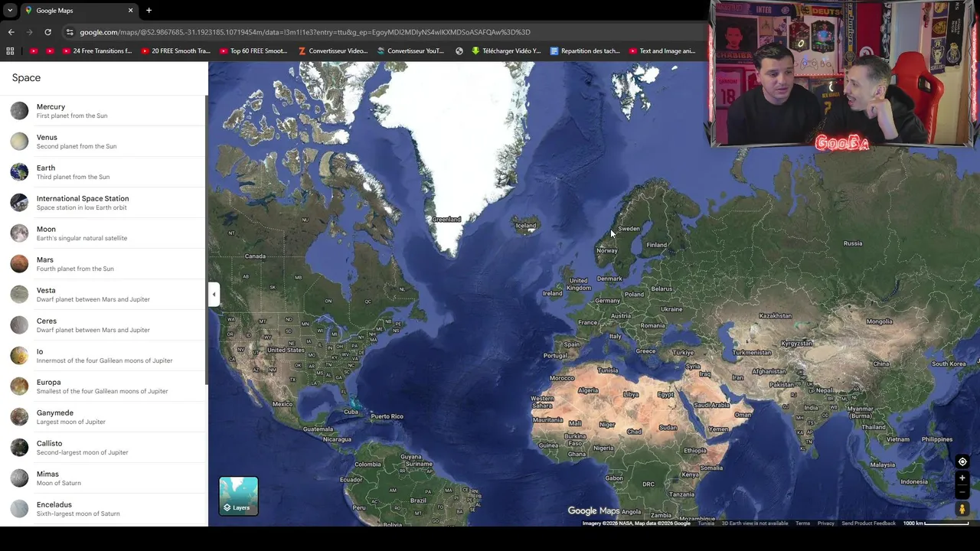Screen dimensions: 980x551
Task: Open the tab search dropdown
Action: pyautogui.click(x=10, y=11)
